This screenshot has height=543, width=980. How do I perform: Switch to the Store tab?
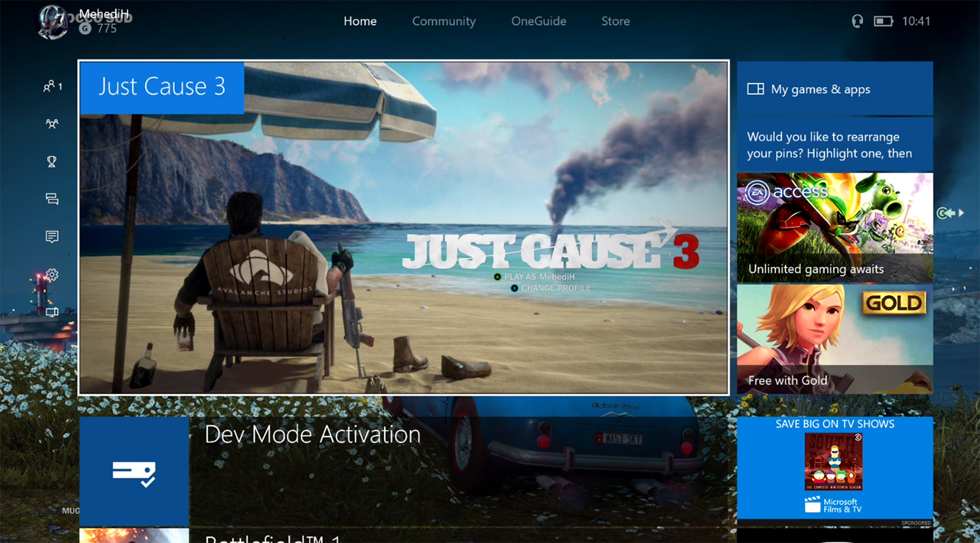point(615,21)
